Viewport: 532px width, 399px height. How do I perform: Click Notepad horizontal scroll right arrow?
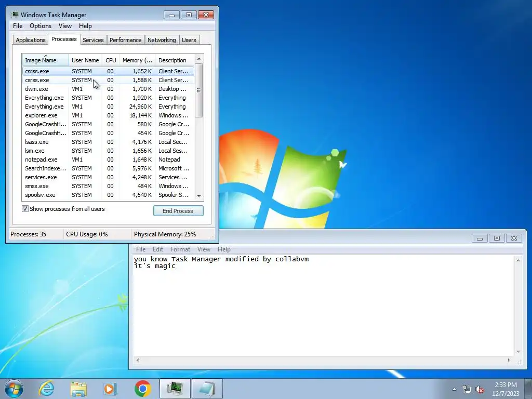509,361
